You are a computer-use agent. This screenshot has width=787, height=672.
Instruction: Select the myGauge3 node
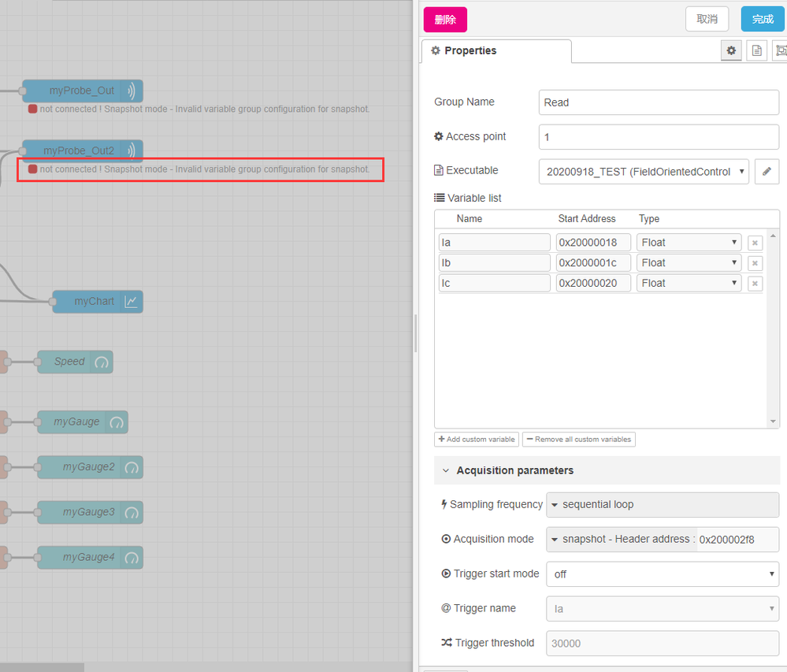pyautogui.click(x=91, y=512)
